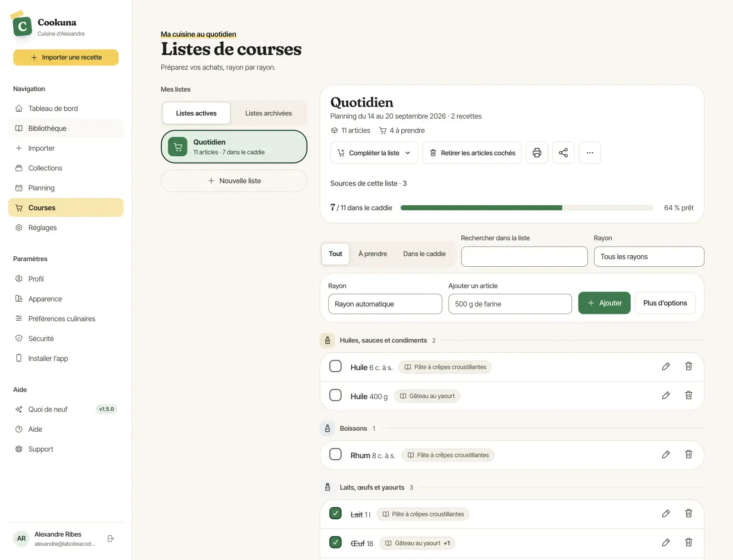Check the Rhum 8 c. à s. checkbox
Viewport: 733px width, 560px height.
(335, 454)
